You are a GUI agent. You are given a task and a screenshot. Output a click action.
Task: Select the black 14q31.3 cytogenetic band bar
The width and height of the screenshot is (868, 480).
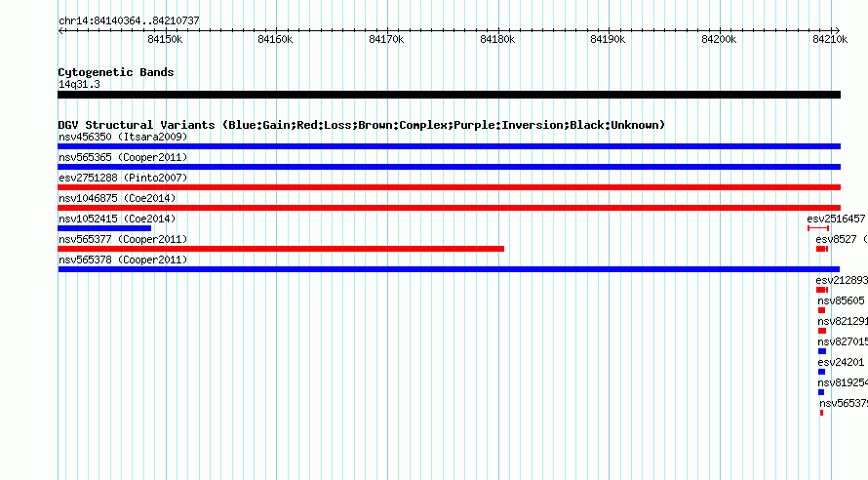(449, 95)
